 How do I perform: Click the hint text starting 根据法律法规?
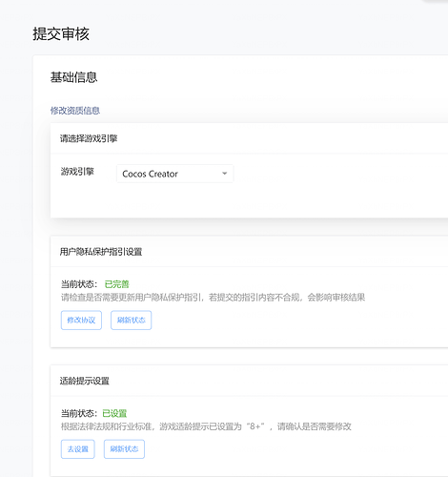click(206, 426)
